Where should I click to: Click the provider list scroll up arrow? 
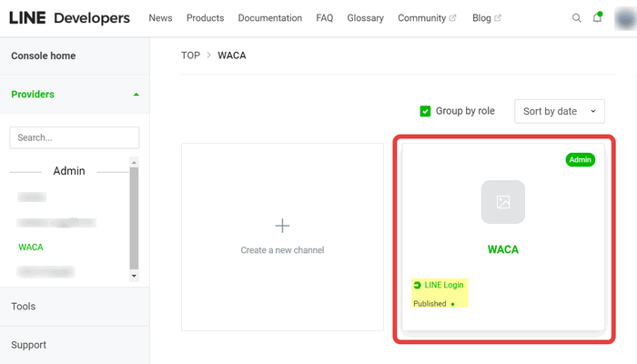click(134, 163)
